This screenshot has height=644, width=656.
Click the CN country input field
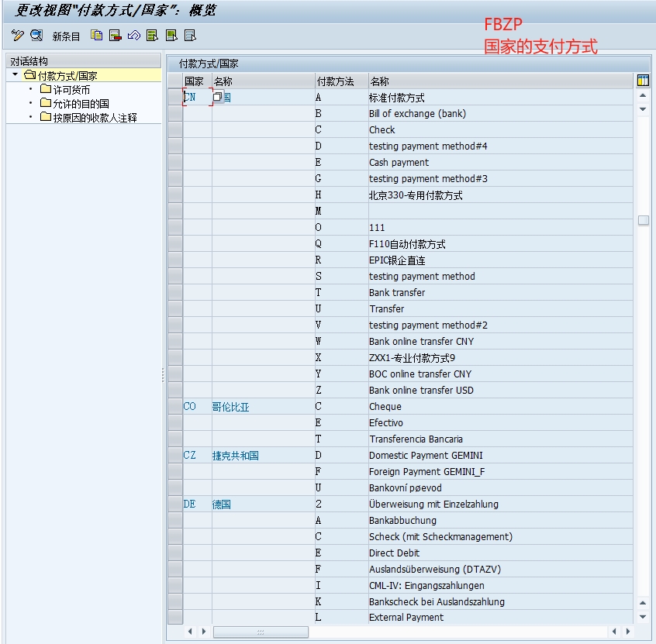(197, 97)
